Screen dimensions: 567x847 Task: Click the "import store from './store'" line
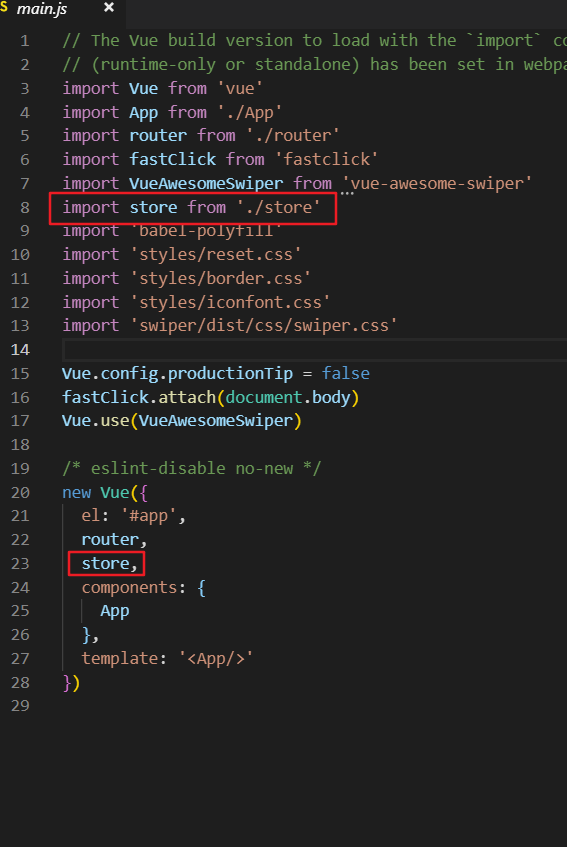[x=191, y=207]
